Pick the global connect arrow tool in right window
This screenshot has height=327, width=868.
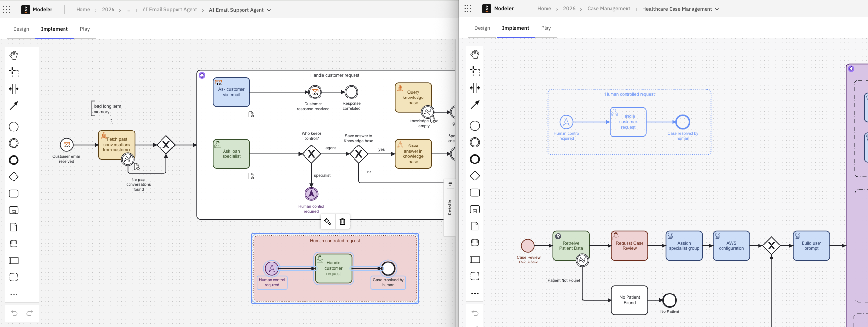tap(475, 105)
